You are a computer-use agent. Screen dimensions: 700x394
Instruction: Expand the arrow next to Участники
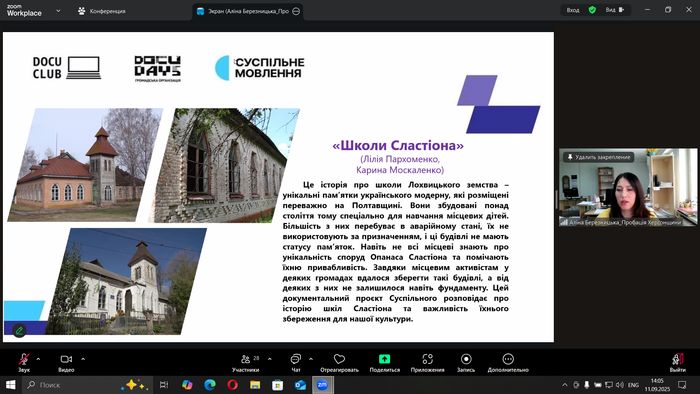[270, 359]
